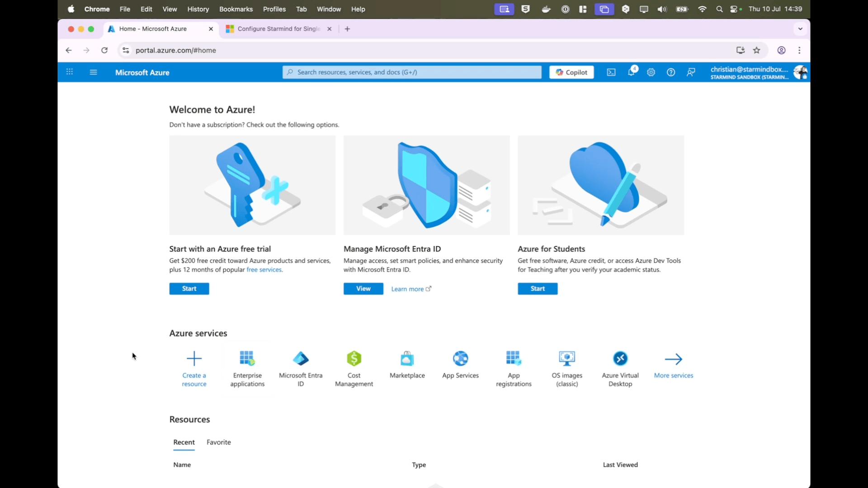Screen dimensions: 868x488
Task: Switch to the Configure Starmind tab
Action: click(x=278, y=29)
